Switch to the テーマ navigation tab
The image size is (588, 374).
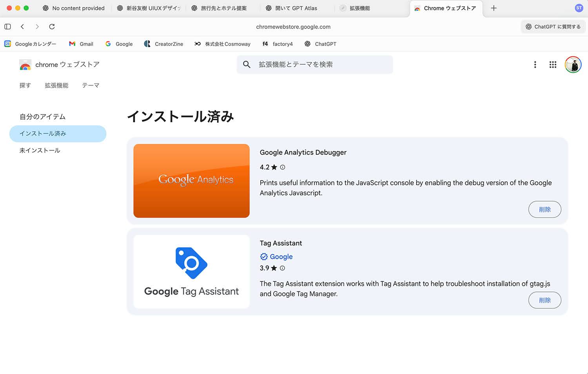tap(91, 85)
